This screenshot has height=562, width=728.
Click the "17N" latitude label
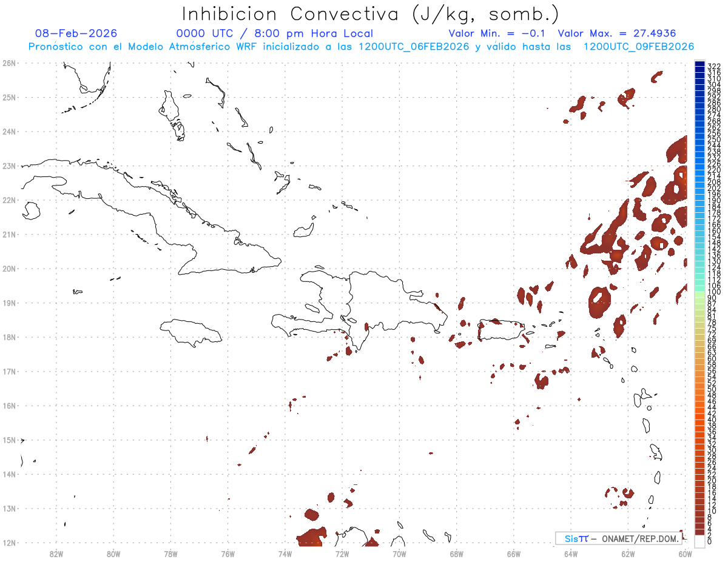[8, 371]
